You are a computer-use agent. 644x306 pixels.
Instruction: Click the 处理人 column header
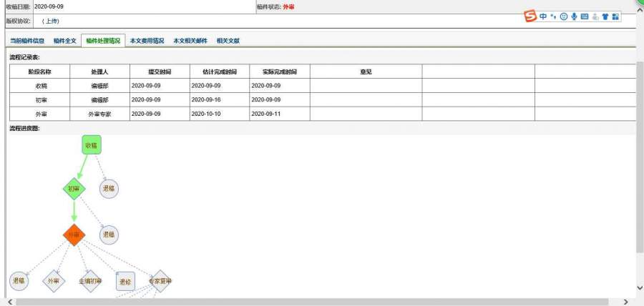point(99,71)
